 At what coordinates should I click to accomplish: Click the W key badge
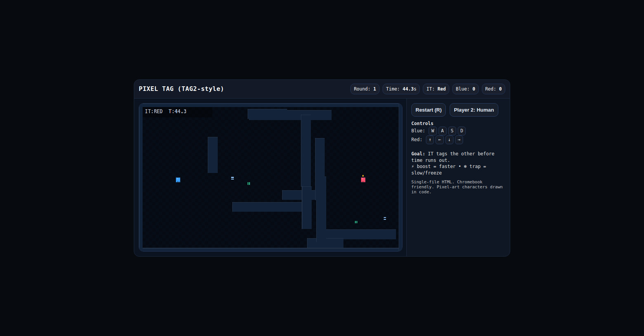[x=433, y=131]
